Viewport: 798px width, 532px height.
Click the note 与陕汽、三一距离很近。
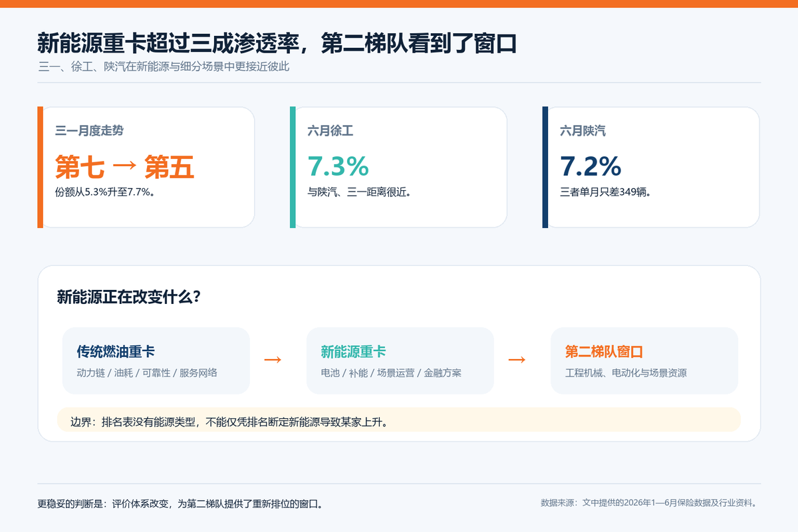[x=359, y=193]
